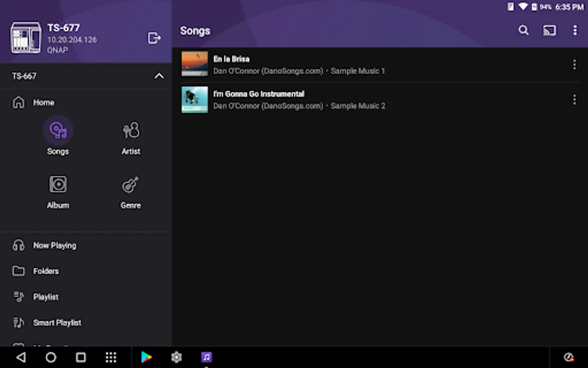Viewport: 588px width, 368px height.
Task: Click the search magnifier icon
Action: click(x=523, y=30)
